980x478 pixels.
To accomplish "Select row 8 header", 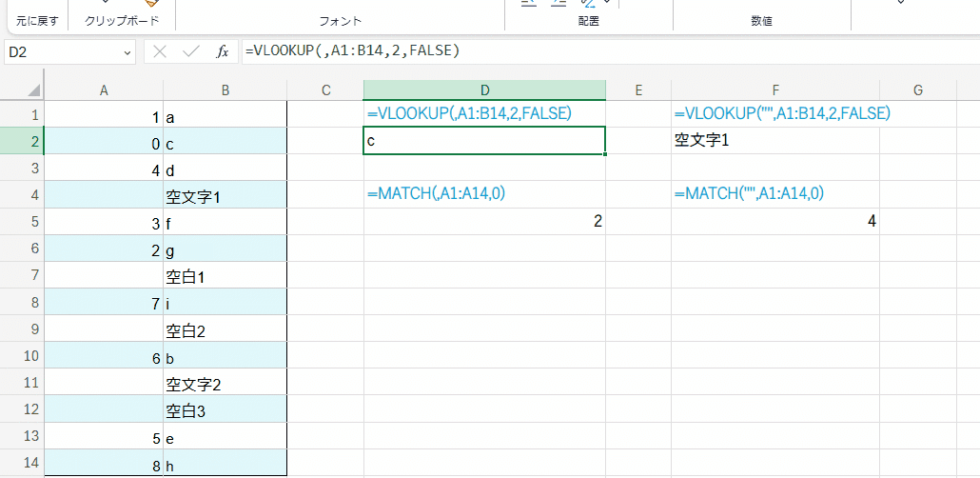I will point(22,302).
